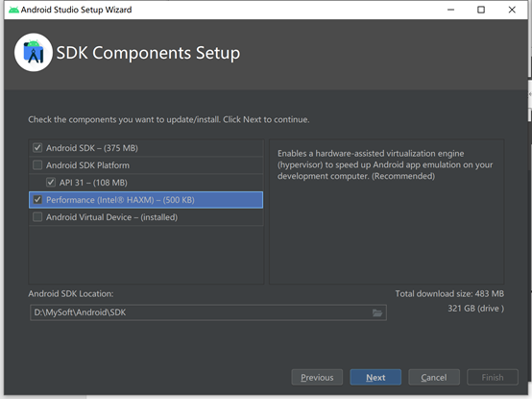Select the API 31 – (108 MB) item
Image resolution: width=532 pixels, height=399 pixels.
coord(146,183)
